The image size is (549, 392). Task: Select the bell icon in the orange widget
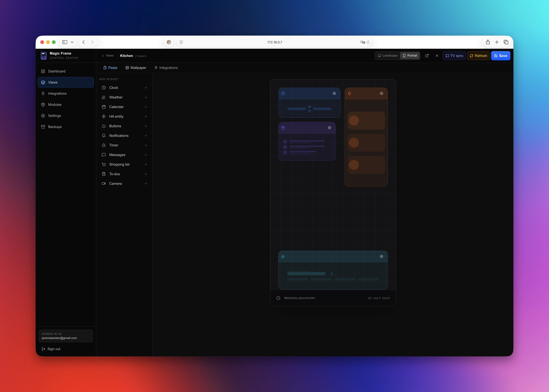click(349, 93)
